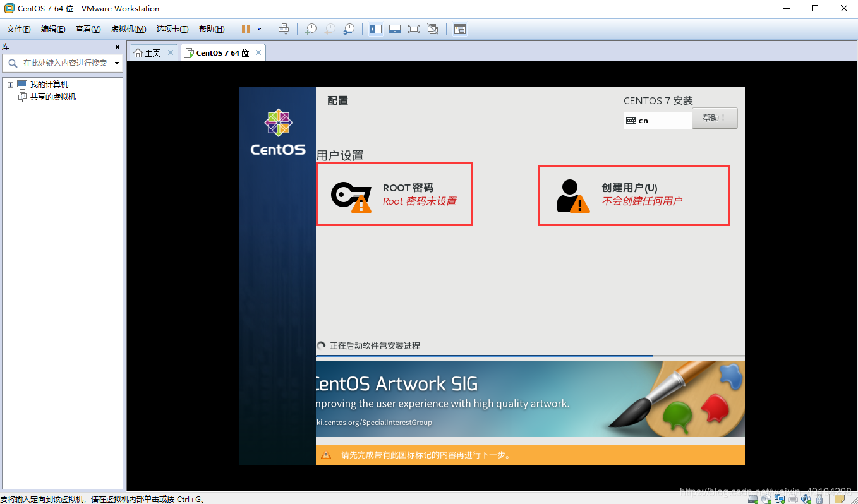This screenshot has height=504, width=858.
Task: Click the CD/DVD drive status bar icon
Action: (766, 499)
